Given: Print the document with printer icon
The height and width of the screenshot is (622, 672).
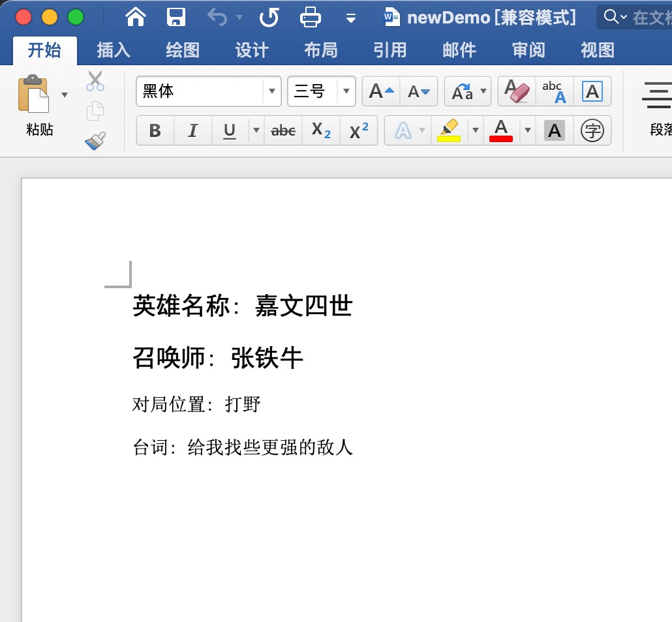Looking at the screenshot, I should click(311, 18).
